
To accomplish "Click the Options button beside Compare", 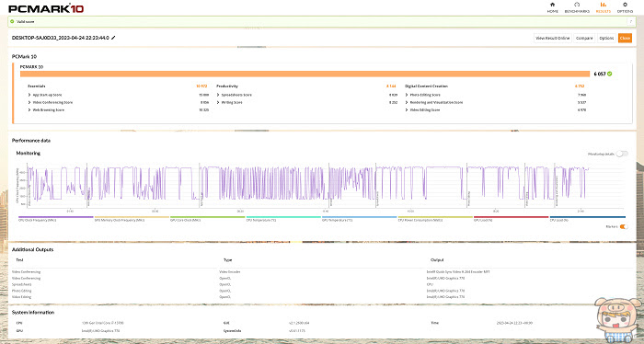I will [606, 38].
